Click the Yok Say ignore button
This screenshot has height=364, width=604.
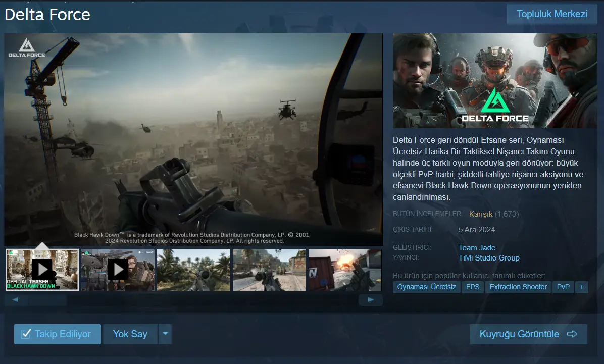click(x=130, y=334)
